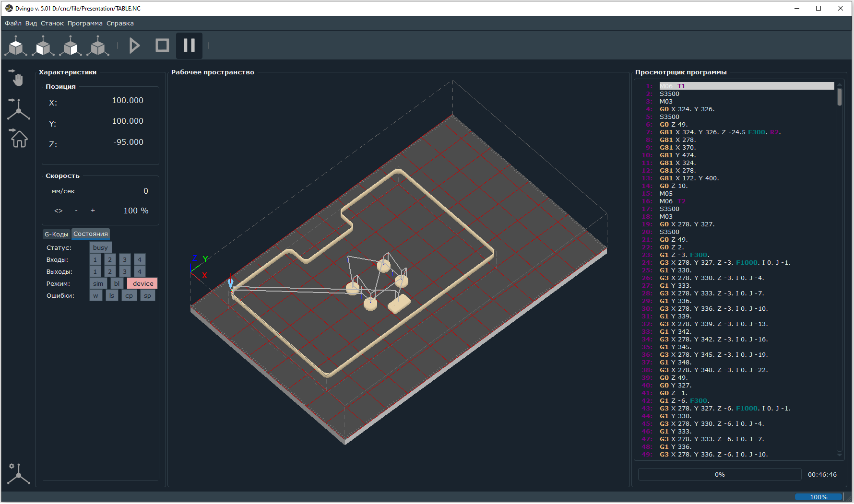
Task: Start program with the Play button
Action: click(135, 46)
